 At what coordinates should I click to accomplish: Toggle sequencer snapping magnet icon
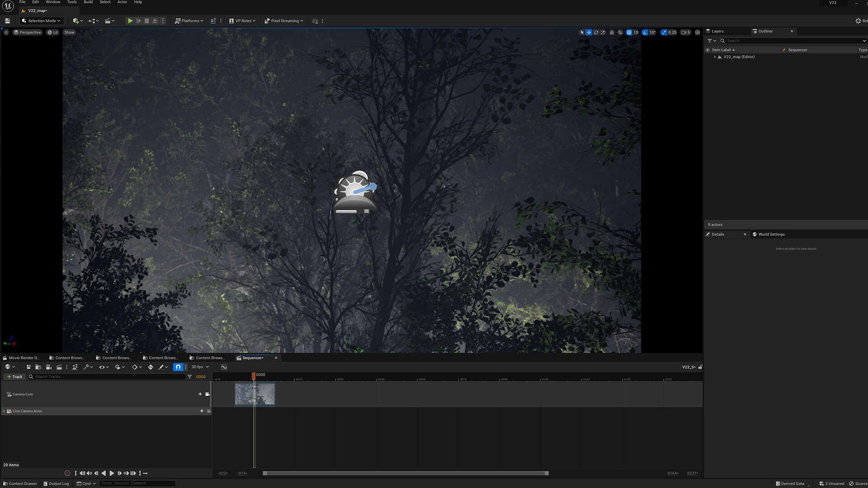tap(178, 367)
